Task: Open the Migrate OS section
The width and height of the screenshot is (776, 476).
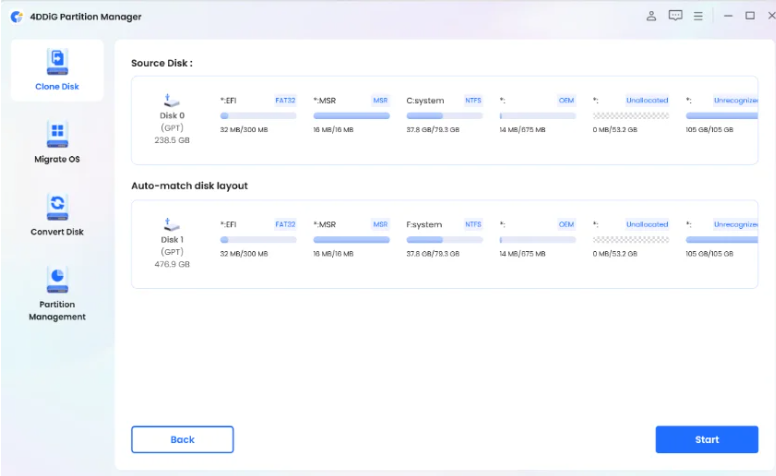Action: 57,142
